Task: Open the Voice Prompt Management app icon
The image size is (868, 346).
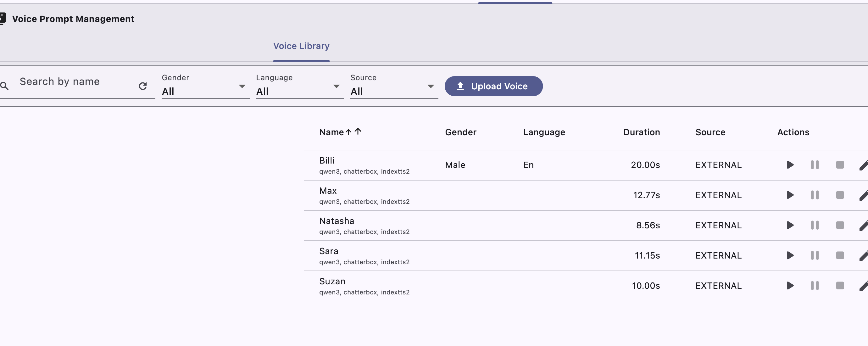Action: point(3,18)
